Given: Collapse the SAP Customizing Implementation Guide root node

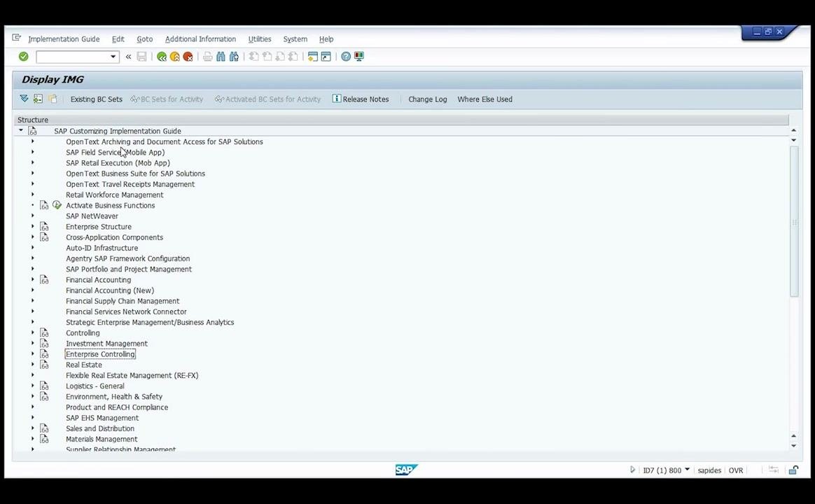Looking at the screenshot, I should point(21,130).
